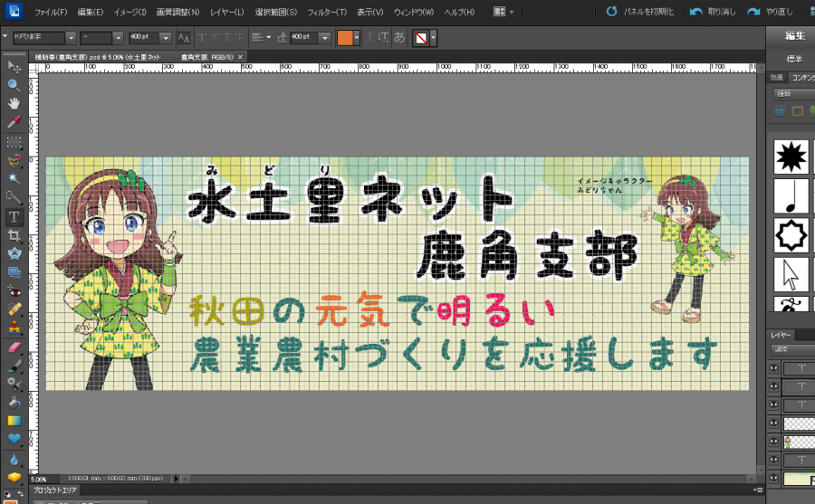Open the レイヤー(L) menu
The image size is (815, 504).
pos(226,12)
